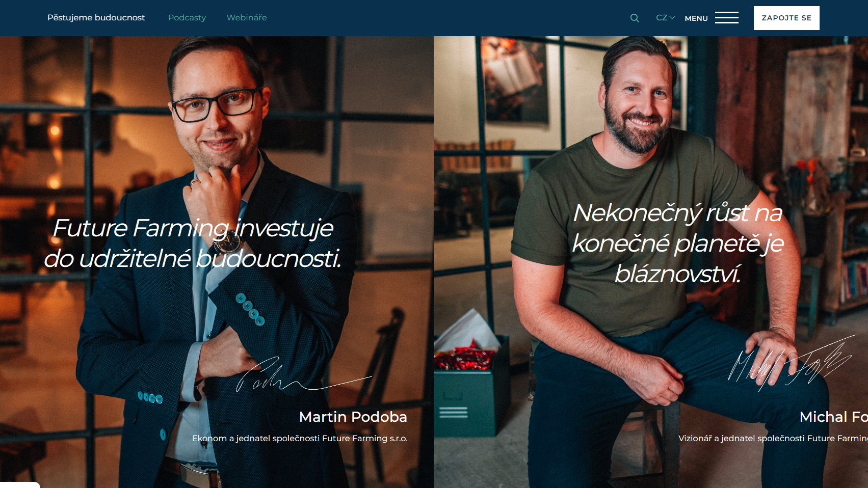Click the search magnifier icon
The height and width of the screenshot is (488, 868).
[x=635, y=18]
